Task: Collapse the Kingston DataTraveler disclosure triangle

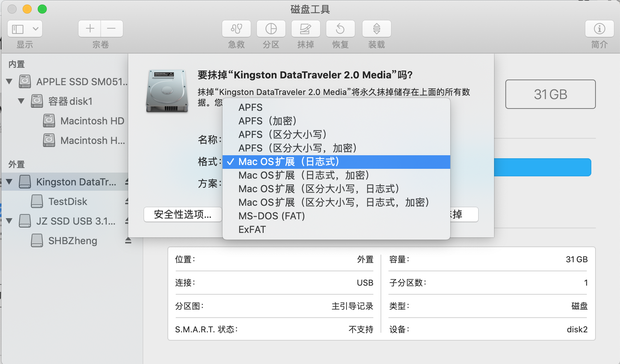Action: click(9, 182)
